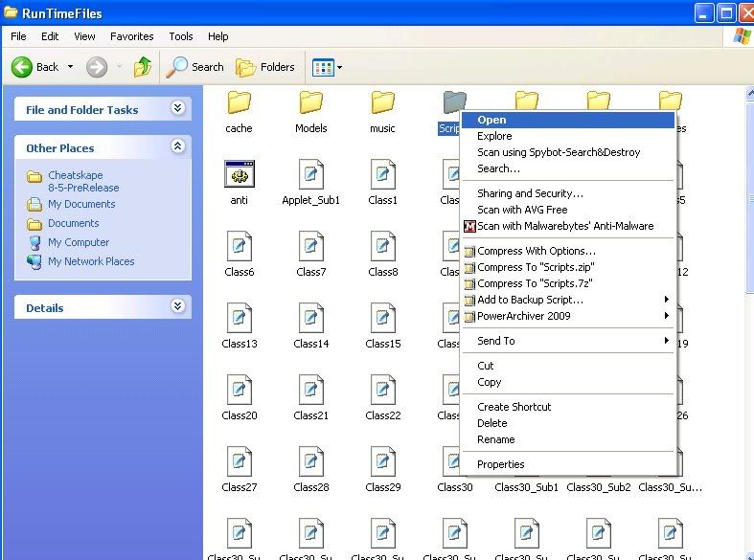Click the Up folder toolbar icon

coord(143,67)
